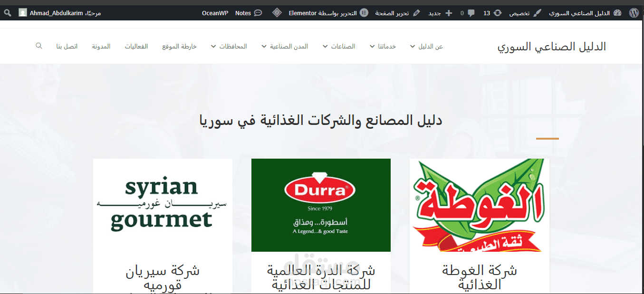Click the pencil icon beside تحرير الصفحة
Viewport: 644px width, 294px height.
416,12
